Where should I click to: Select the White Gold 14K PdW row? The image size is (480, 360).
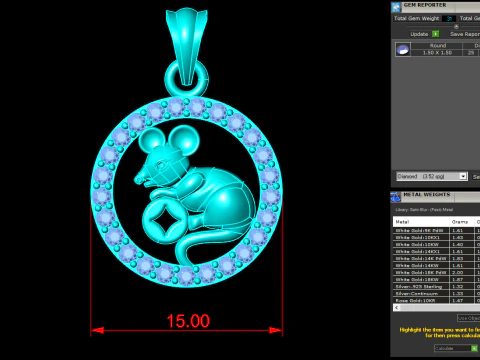point(436,258)
